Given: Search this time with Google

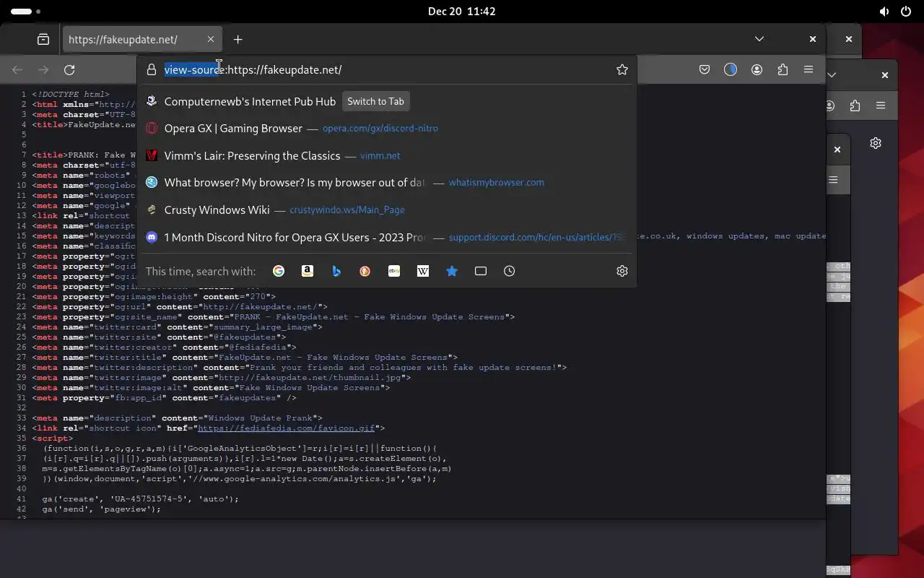Looking at the screenshot, I should pos(279,271).
